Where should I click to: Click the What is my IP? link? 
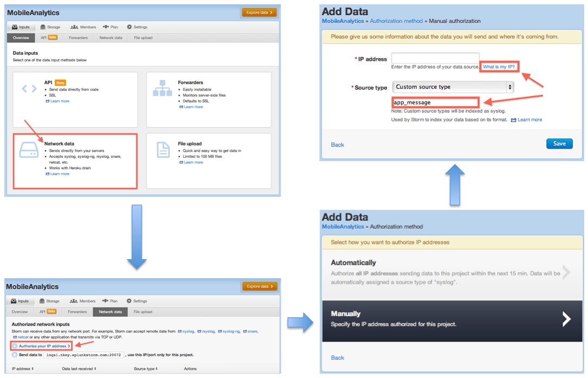click(499, 67)
